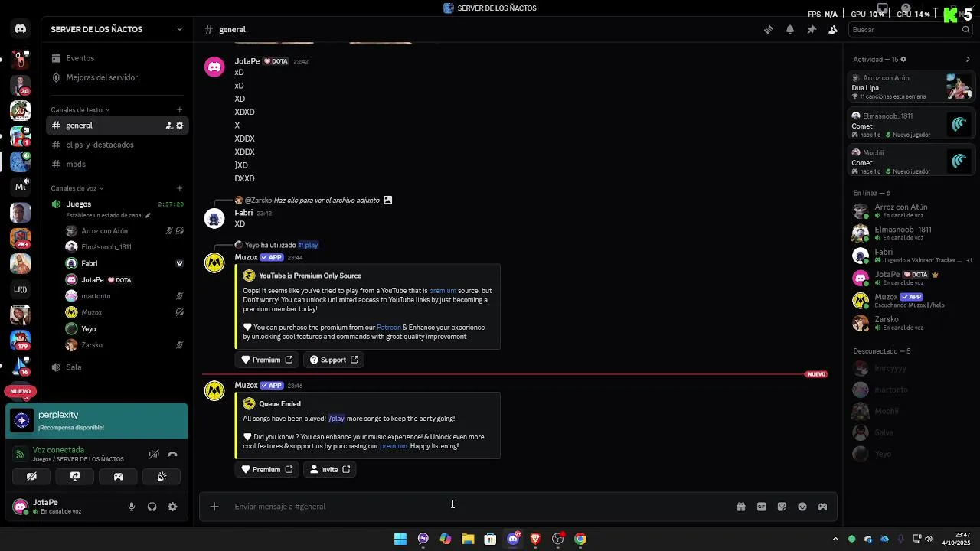Click the message attachment plus button
This screenshot has height=551, width=980.
pos(214,507)
